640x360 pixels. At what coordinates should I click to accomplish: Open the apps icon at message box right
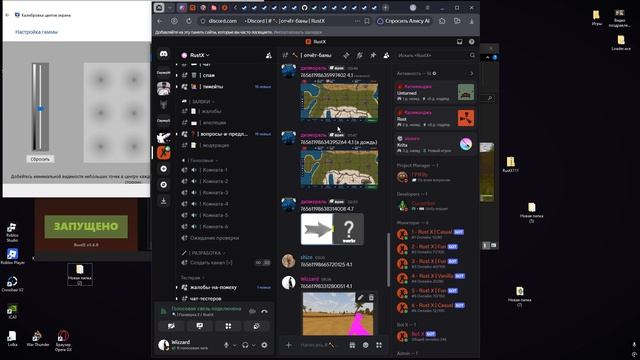[379, 345]
